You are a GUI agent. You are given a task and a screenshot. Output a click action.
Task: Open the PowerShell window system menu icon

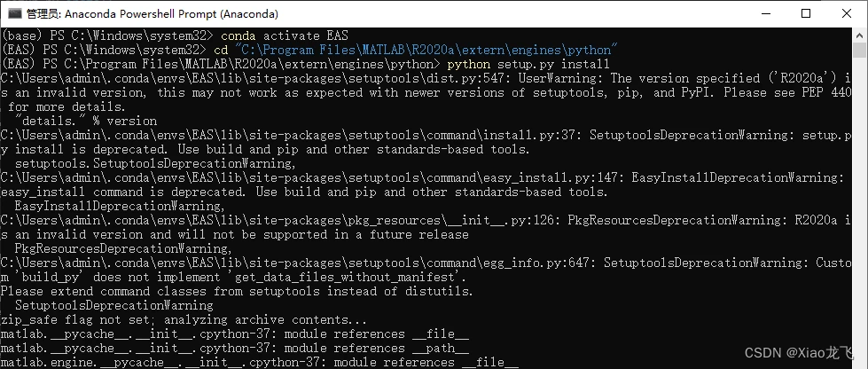(x=15, y=13)
